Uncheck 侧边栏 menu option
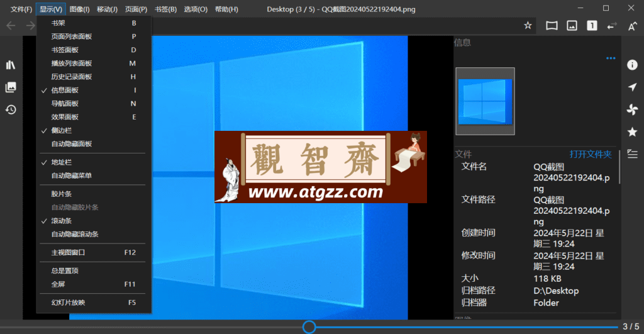The height and width of the screenshot is (334, 644). point(94,130)
